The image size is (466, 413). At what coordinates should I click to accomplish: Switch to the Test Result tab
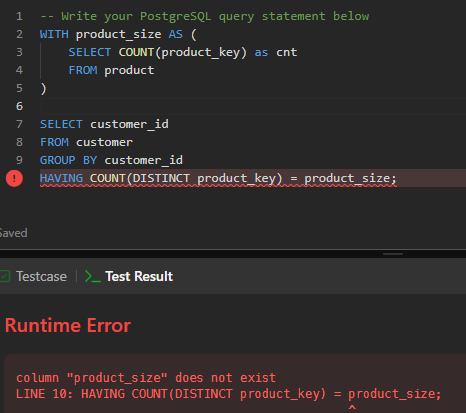(x=139, y=276)
